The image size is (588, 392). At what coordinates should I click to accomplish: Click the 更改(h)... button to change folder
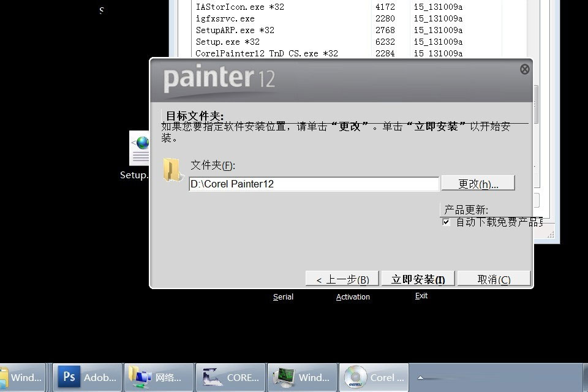(x=478, y=183)
